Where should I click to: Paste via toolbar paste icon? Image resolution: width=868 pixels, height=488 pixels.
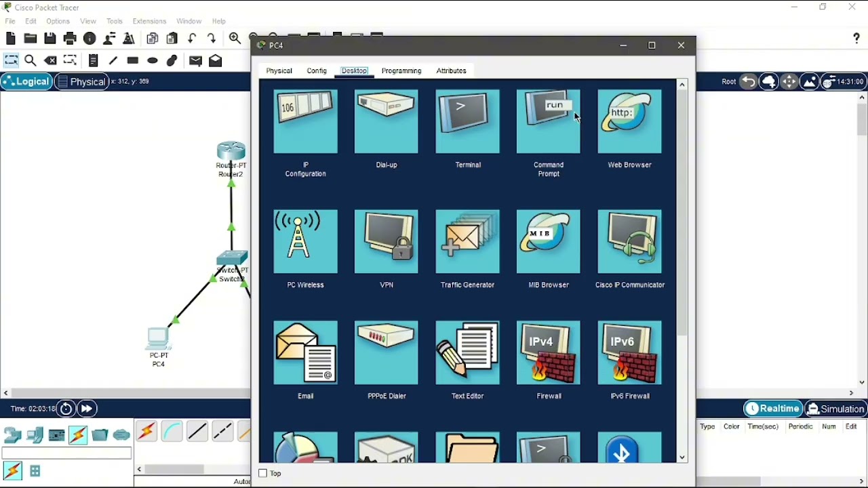[172, 39]
